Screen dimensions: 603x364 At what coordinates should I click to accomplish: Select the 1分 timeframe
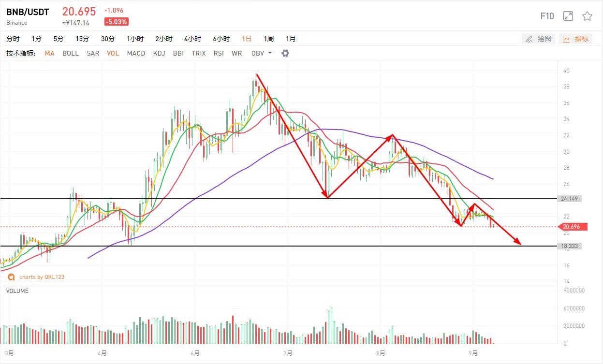pyautogui.click(x=37, y=39)
